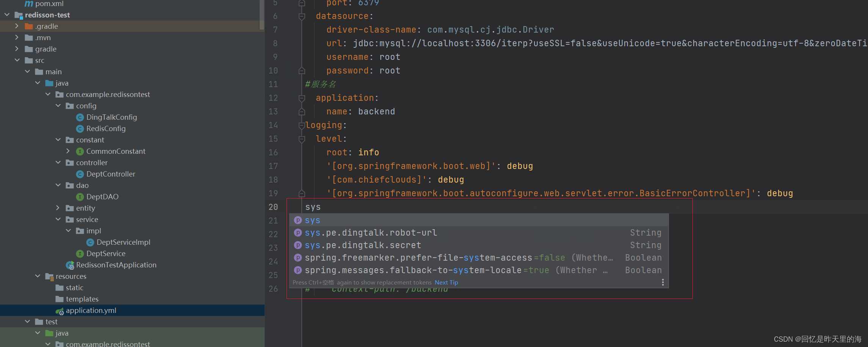This screenshot has height=347, width=868.
Task: Collapse the controller package
Action: 58,163
